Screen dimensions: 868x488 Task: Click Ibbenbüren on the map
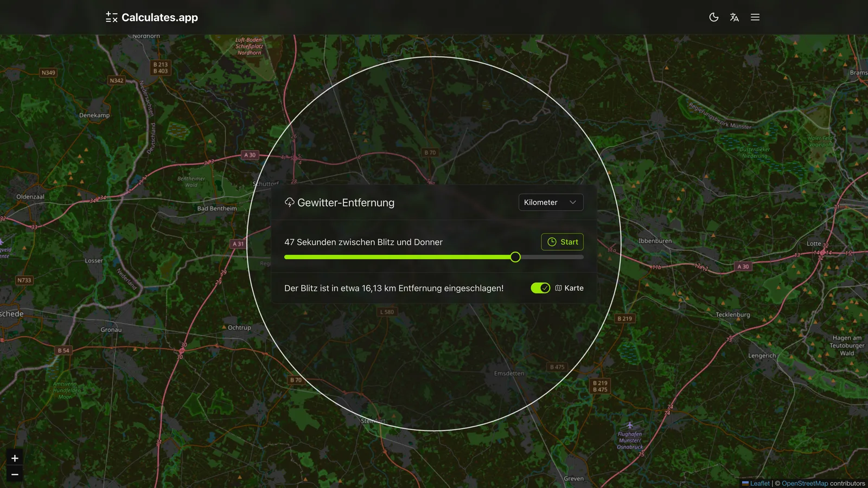tap(655, 241)
